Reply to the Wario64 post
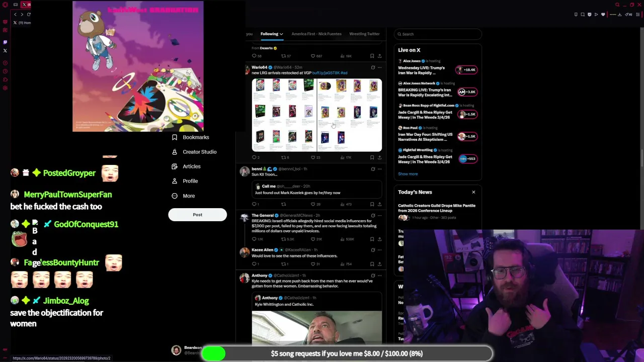This screenshot has width=644, height=362. coord(255,157)
